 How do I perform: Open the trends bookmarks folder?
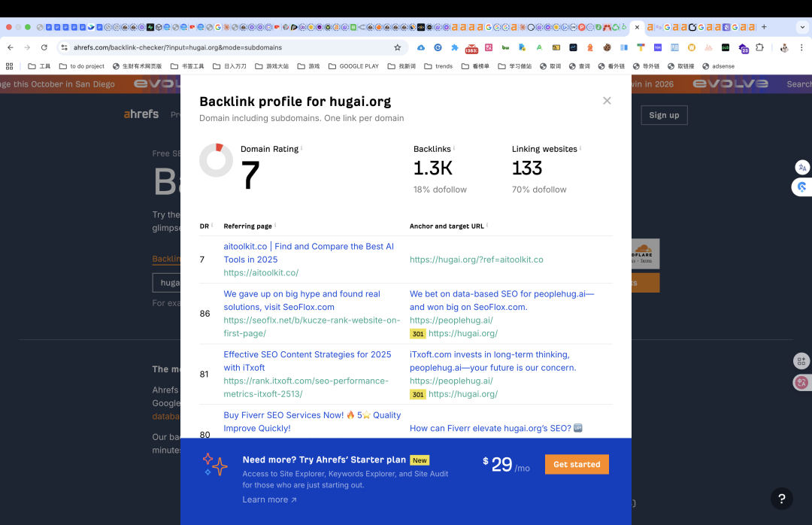[x=438, y=66]
